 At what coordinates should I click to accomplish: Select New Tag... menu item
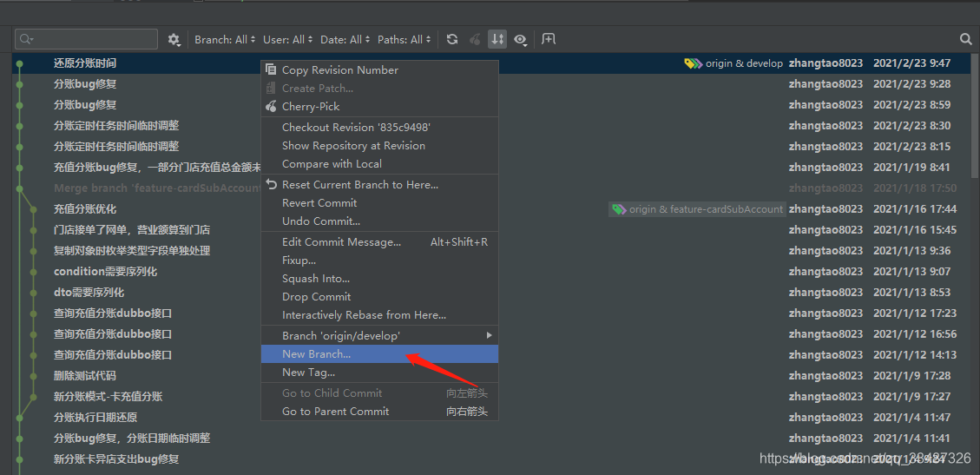pyautogui.click(x=379, y=373)
